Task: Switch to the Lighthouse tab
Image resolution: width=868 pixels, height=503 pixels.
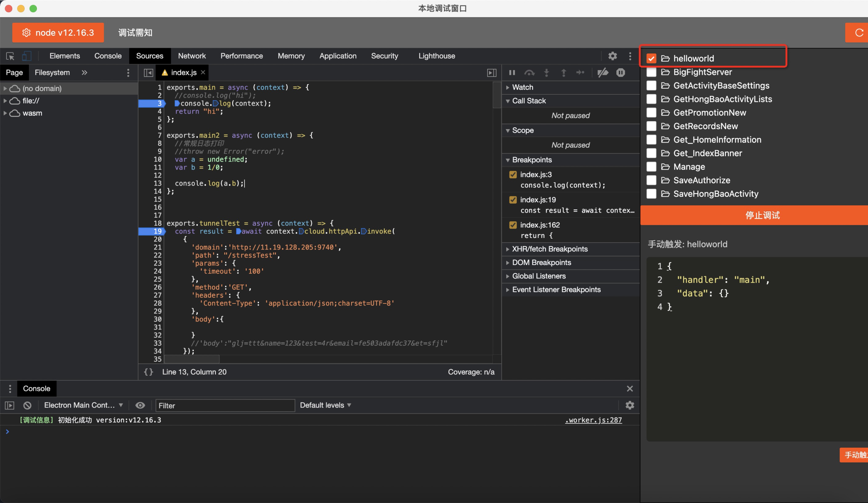Action: point(437,56)
